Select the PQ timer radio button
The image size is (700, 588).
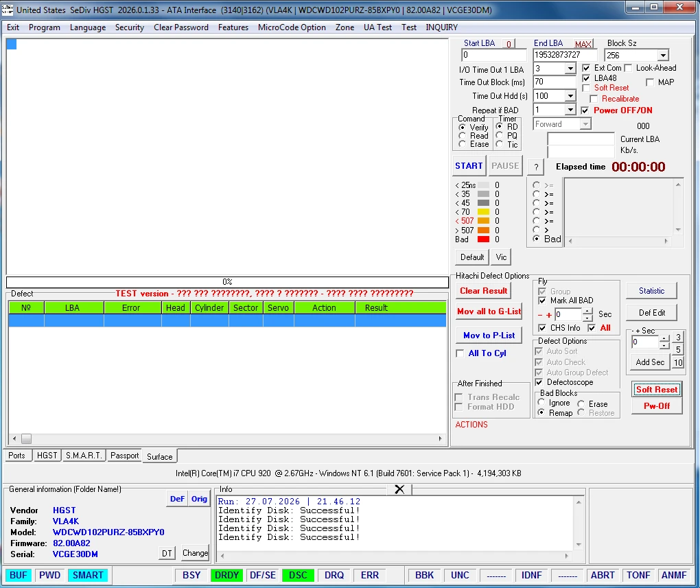tap(500, 136)
